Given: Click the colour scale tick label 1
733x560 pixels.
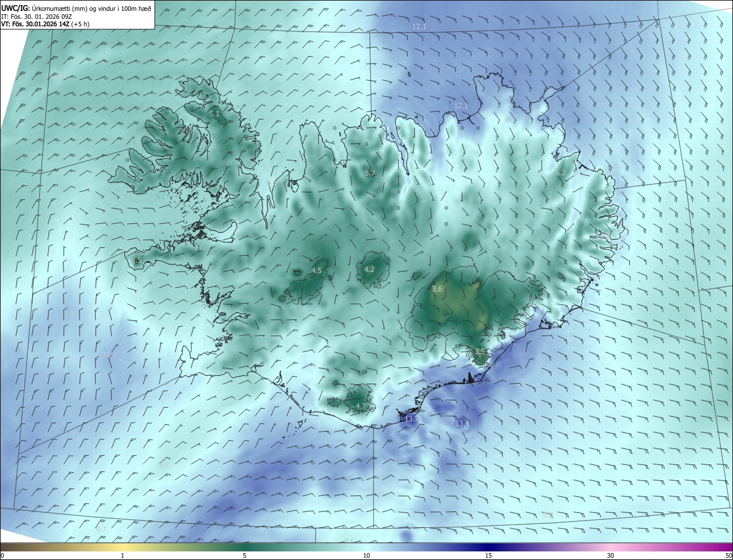Looking at the screenshot, I should click(x=123, y=555).
